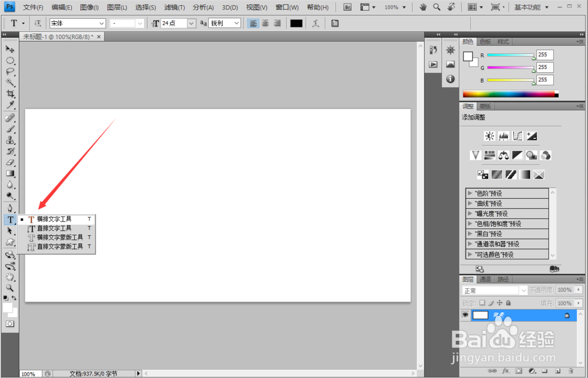Lock transparent pixels

click(482, 303)
